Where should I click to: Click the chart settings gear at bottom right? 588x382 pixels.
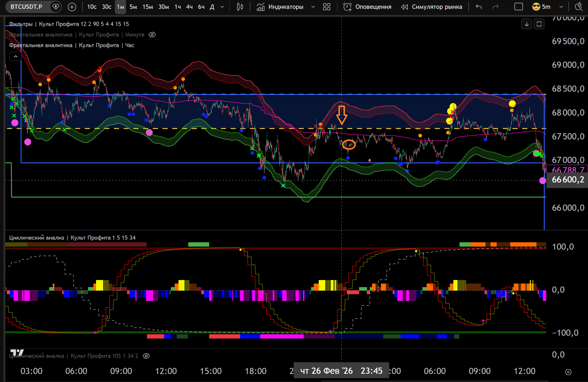pos(568,372)
